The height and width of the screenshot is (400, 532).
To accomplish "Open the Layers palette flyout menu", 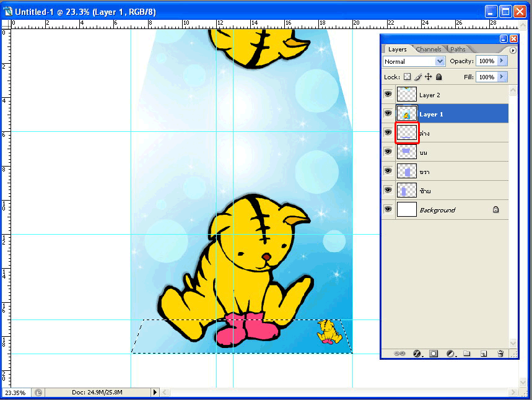I will 513,50.
